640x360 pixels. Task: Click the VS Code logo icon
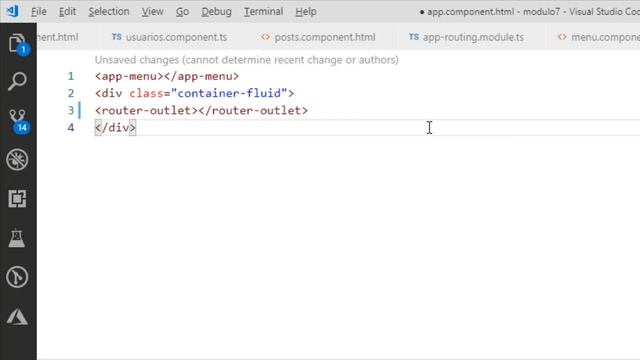[x=12, y=11]
